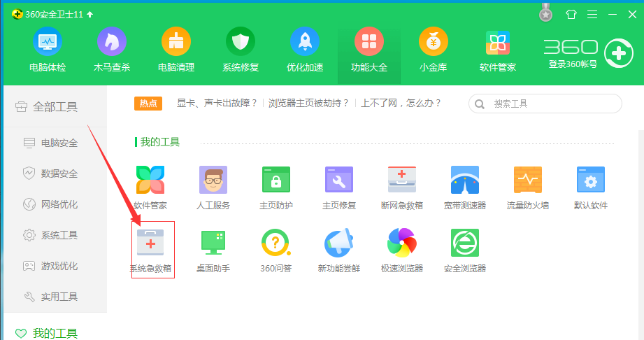This screenshot has width=644, height=340.
Task: Launch 新功能尝鲜 tool
Action: pos(339,250)
